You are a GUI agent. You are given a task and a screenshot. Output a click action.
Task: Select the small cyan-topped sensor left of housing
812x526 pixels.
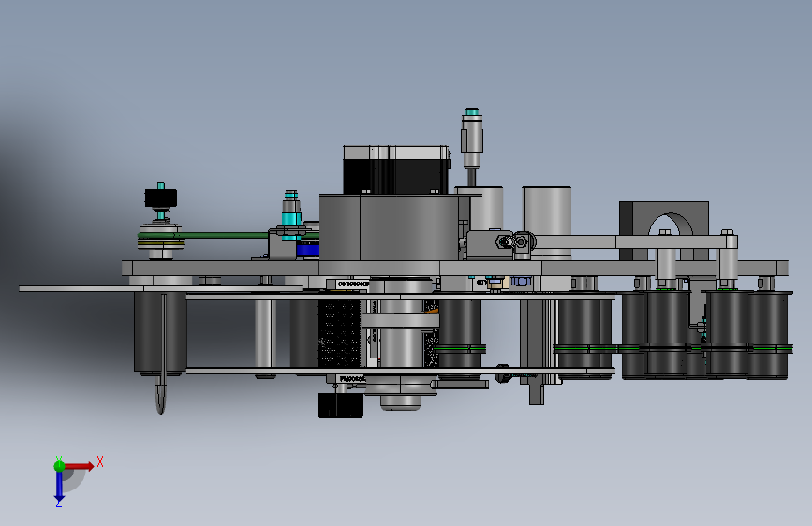click(x=291, y=213)
